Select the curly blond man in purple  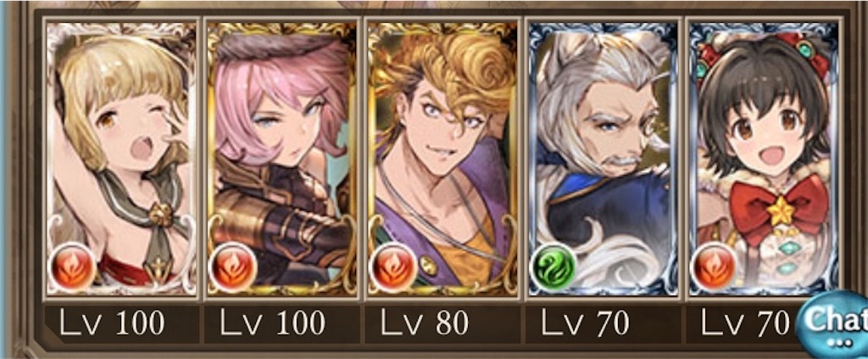[442, 158]
